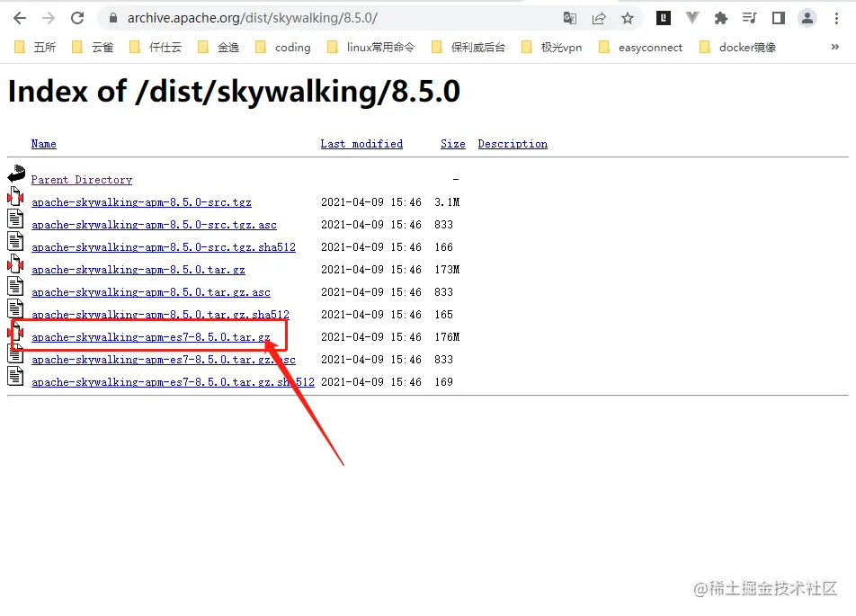Sort listing by Size column

pos(453,144)
